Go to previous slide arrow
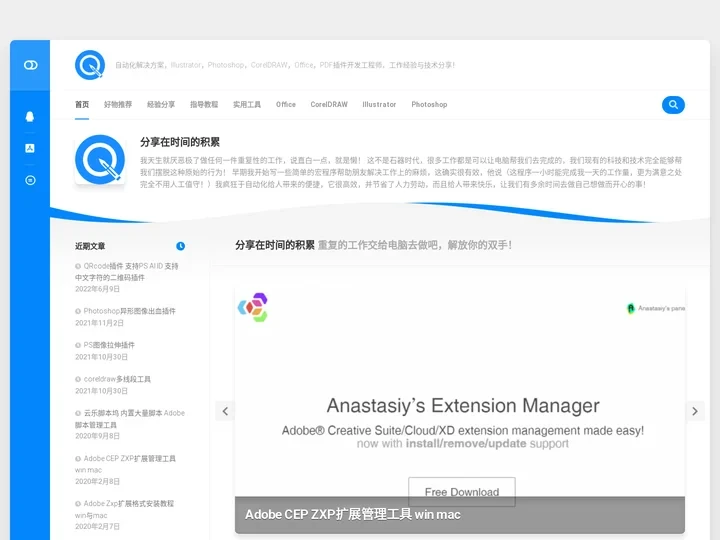The height and width of the screenshot is (540, 720). click(225, 411)
